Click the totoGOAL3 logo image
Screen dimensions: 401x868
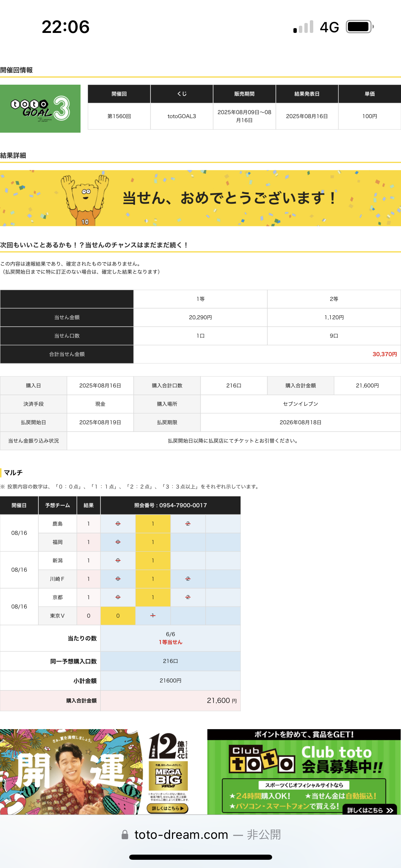tap(40, 109)
